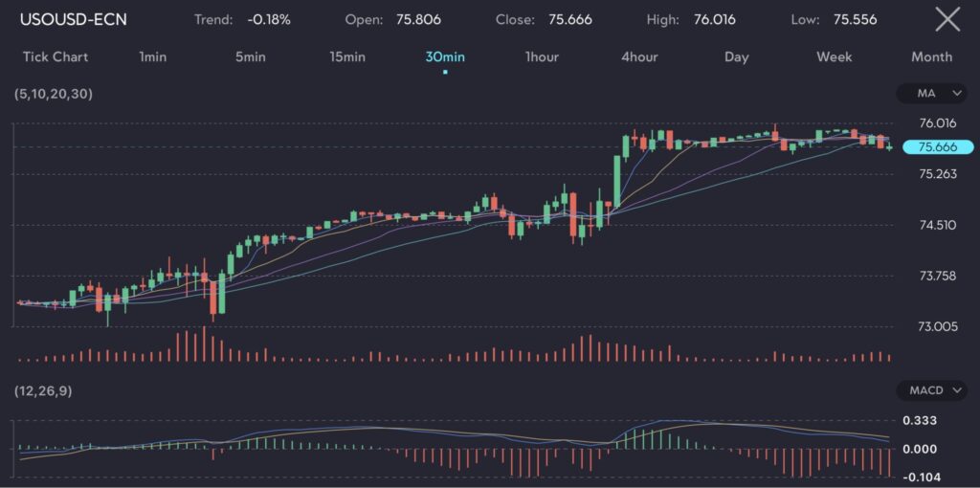Switch to the Tick Chart view

point(56,56)
